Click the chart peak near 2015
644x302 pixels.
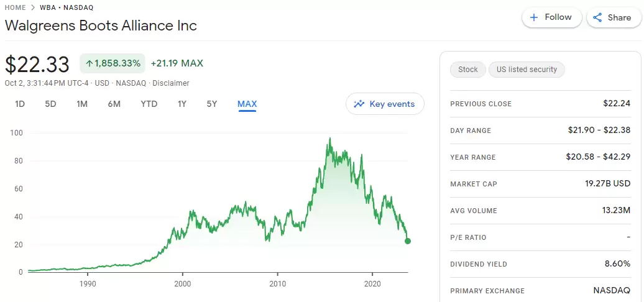click(329, 139)
